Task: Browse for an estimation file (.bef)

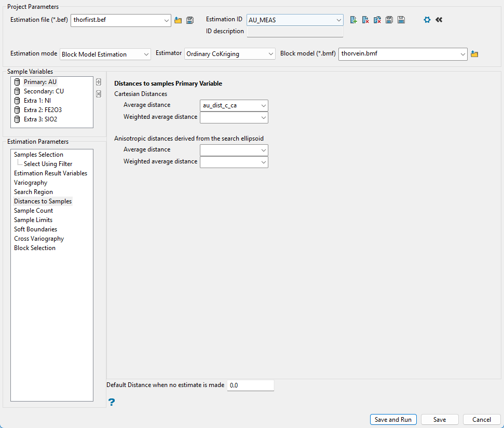Action: (x=178, y=20)
